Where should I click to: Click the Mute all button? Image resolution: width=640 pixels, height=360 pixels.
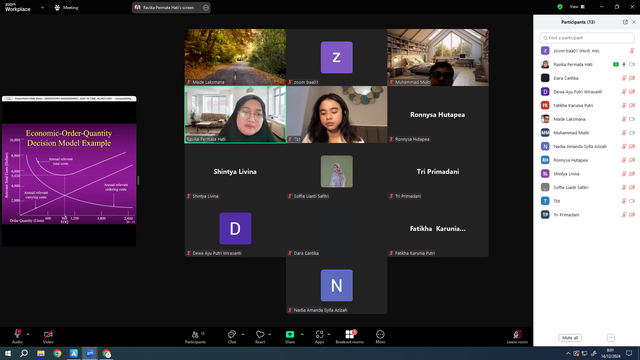click(x=570, y=338)
